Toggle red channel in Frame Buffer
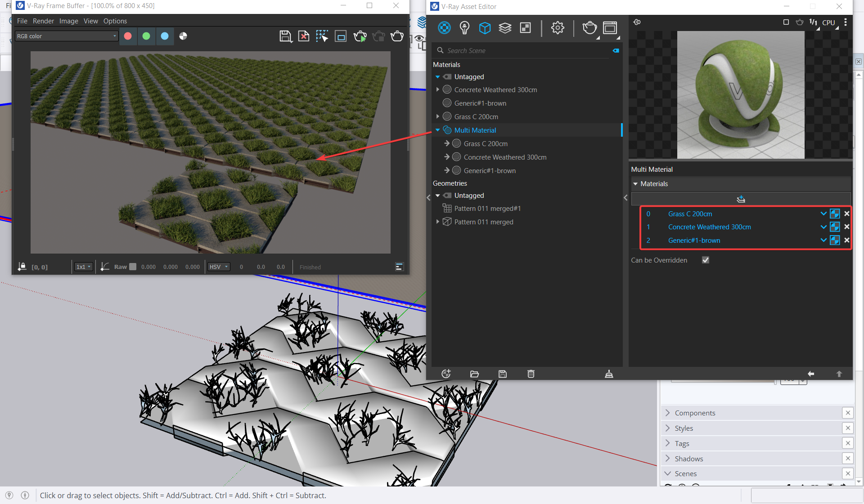Screen dimensions: 864x504 (x=128, y=36)
